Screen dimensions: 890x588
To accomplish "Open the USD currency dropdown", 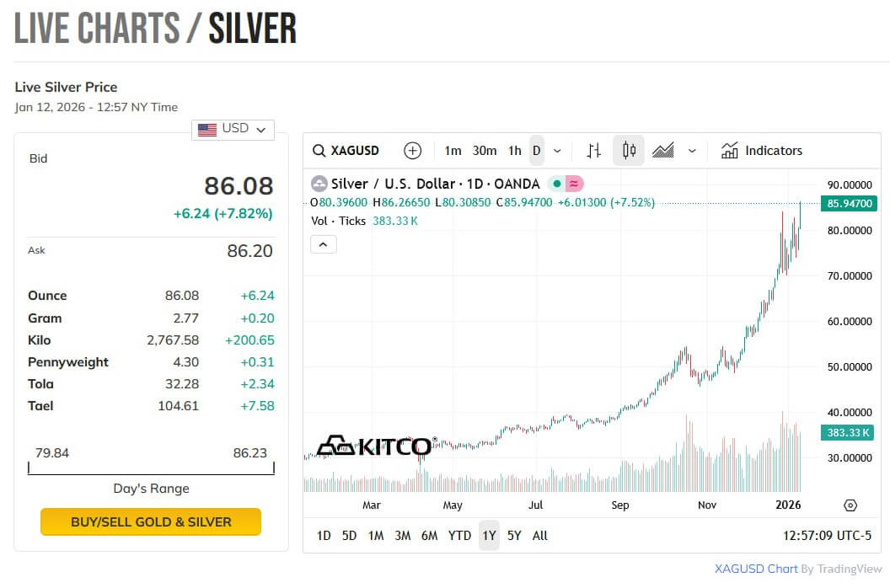I will point(233,129).
